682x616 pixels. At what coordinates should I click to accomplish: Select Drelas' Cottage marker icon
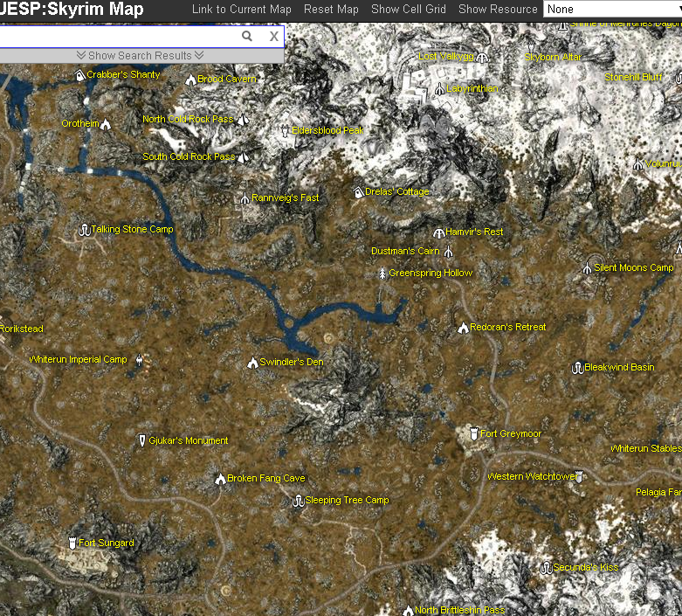pyautogui.click(x=358, y=192)
